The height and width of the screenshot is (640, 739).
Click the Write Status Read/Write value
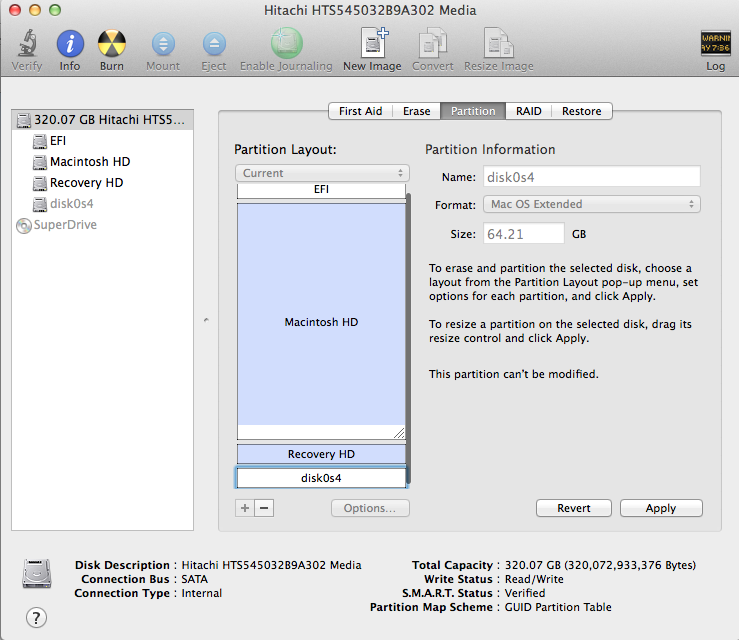[534, 579]
